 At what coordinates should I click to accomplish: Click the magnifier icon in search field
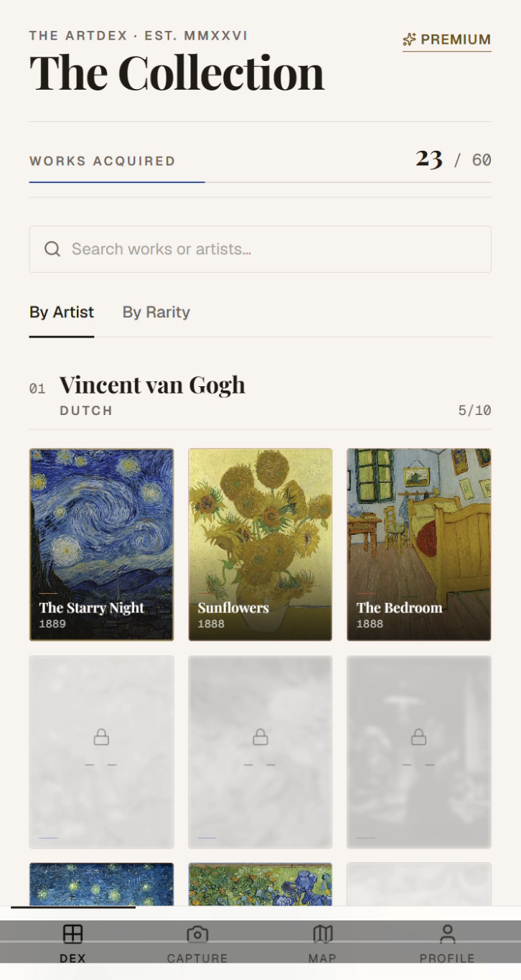click(x=52, y=249)
